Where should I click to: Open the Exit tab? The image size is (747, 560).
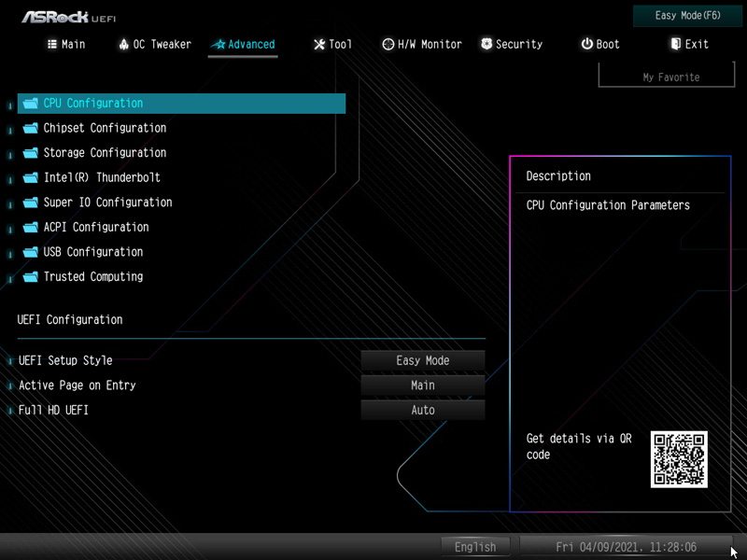pyautogui.click(x=689, y=44)
